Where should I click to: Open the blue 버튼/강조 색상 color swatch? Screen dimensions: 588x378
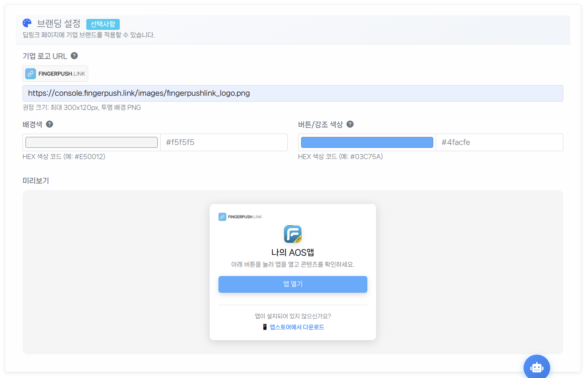(x=367, y=142)
